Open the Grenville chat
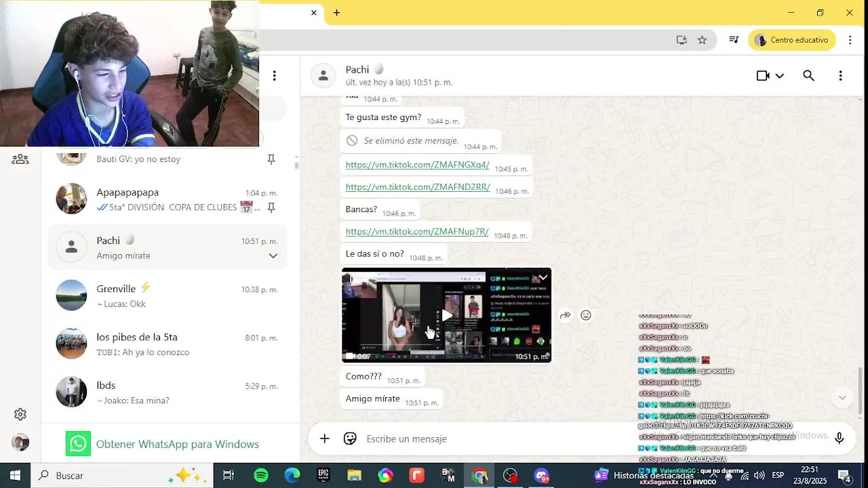Screen dimensions: 868x488 pos(166,296)
